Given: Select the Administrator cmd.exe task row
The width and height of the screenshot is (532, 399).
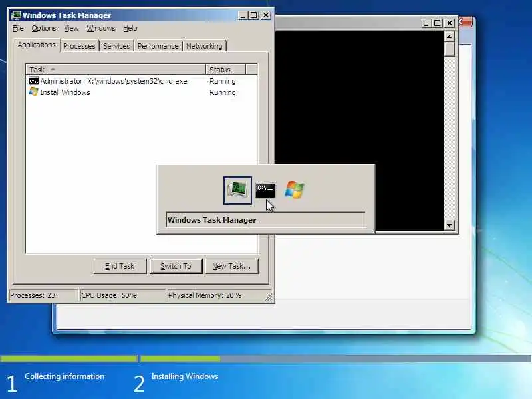Looking at the screenshot, I should pyautogui.click(x=142, y=81).
